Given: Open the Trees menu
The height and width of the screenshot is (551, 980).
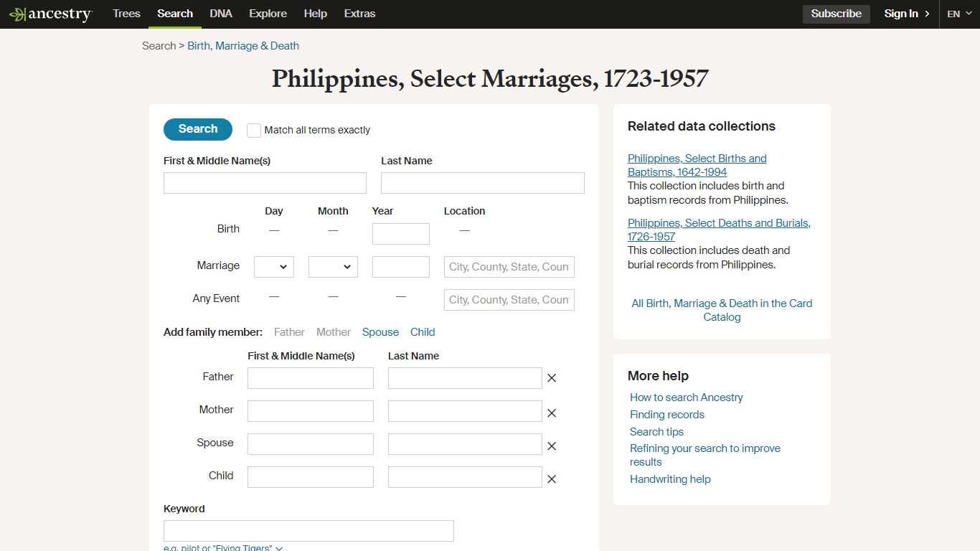Looking at the screenshot, I should [x=126, y=14].
